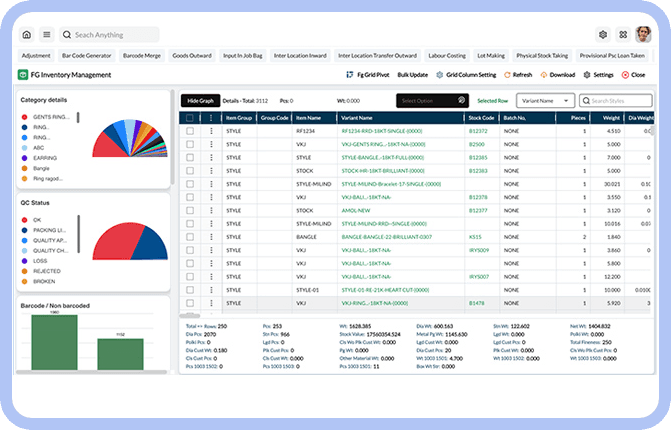
Task: Check the VKJ-GENTS RING row checkbox
Action: 190,144
